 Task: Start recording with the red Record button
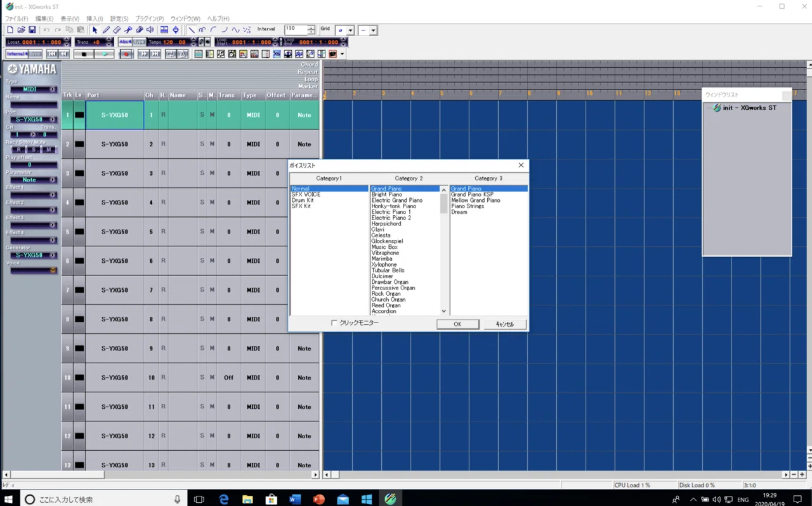pyautogui.click(x=126, y=54)
